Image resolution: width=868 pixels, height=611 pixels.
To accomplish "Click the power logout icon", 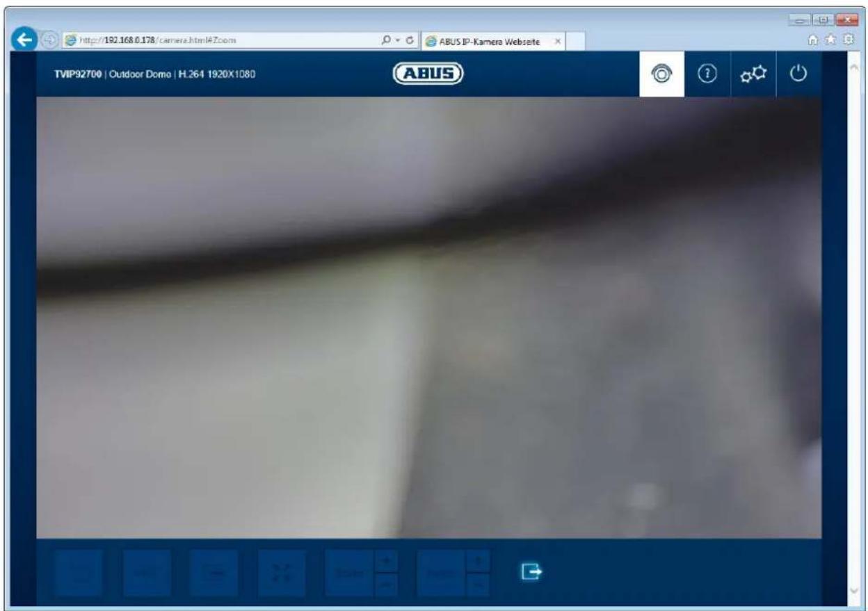I will click(798, 74).
